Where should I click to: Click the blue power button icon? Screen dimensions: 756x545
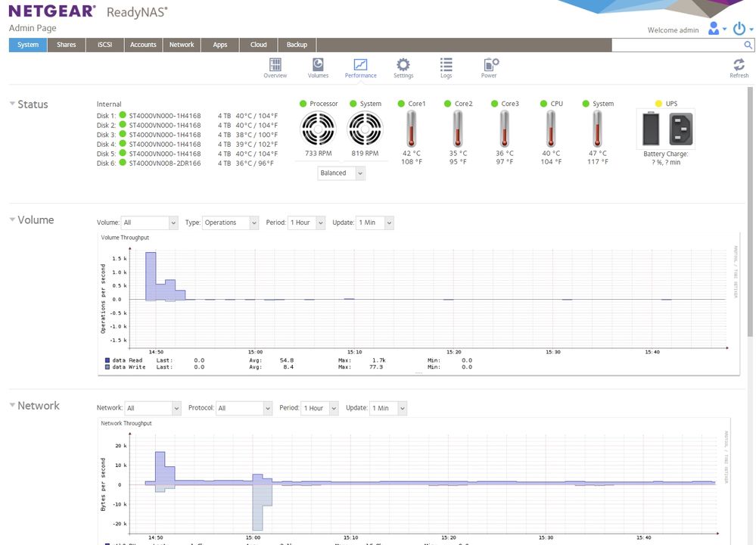739,29
